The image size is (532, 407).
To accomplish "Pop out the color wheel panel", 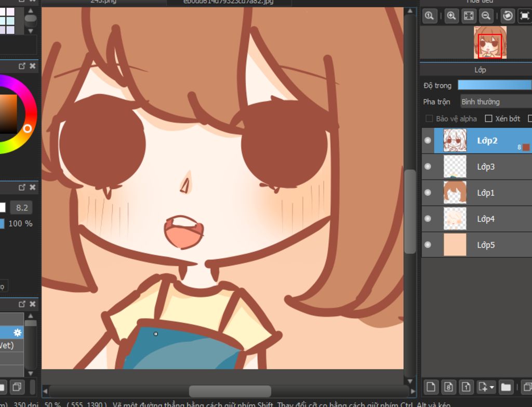I will (x=22, y=66).
